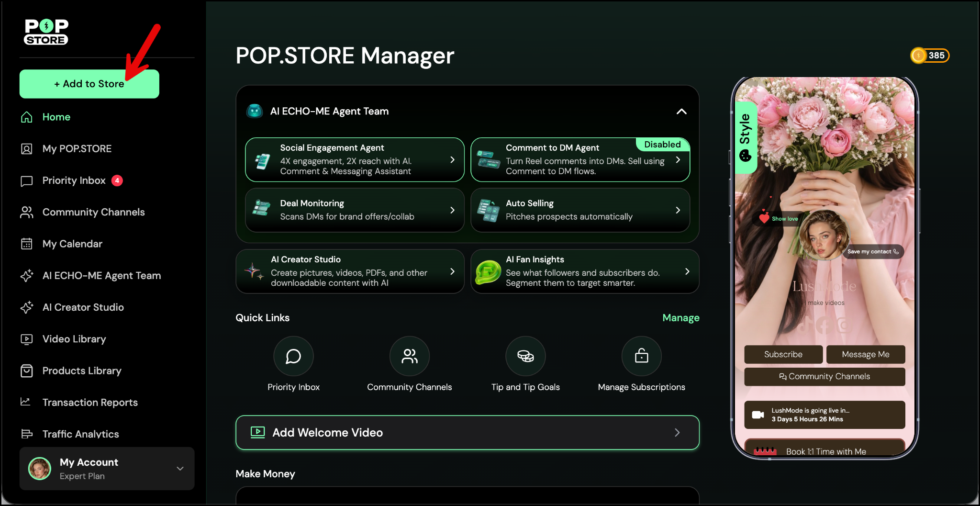Open the Manage Subscriptions quick link icon
Image resolution: width=980 pixels, height=506 pixels.
click(x=641, y=356)
